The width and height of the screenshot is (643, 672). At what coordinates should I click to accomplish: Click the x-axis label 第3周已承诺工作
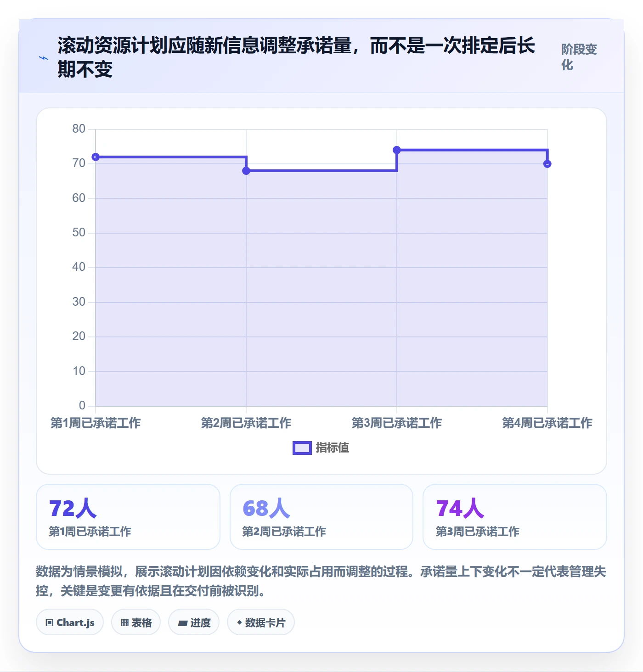(x=397, y=423)
